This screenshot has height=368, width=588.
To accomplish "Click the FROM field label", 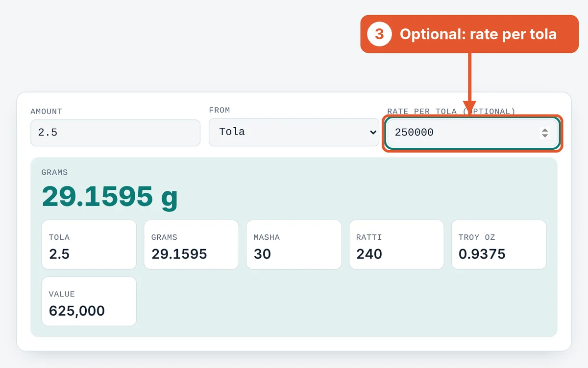I will coord(220,111).
